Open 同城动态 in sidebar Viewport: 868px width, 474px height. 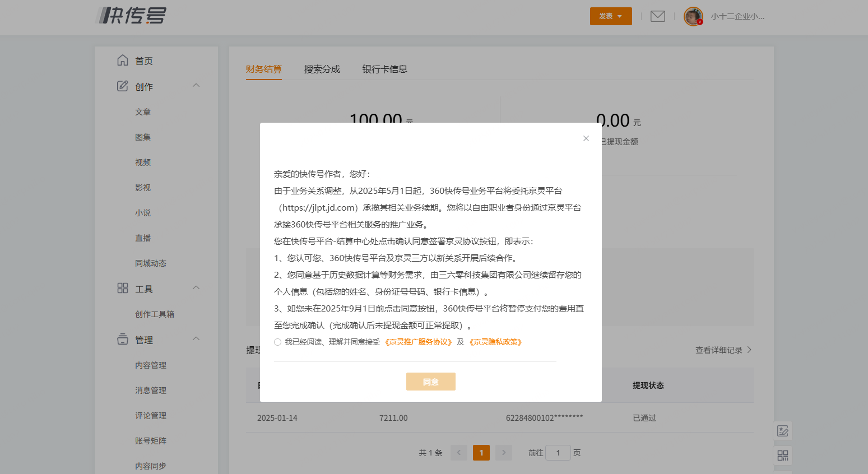coord(151,263)
